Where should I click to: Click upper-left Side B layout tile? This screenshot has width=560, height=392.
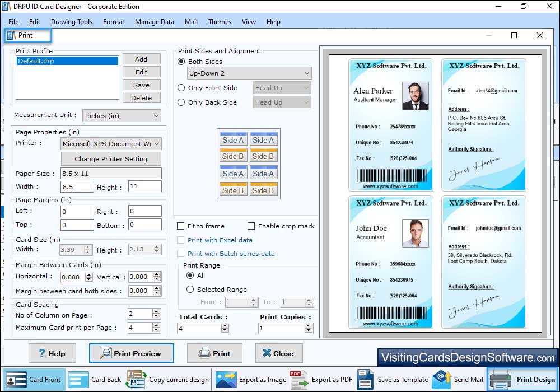click(x=233, y=156)
